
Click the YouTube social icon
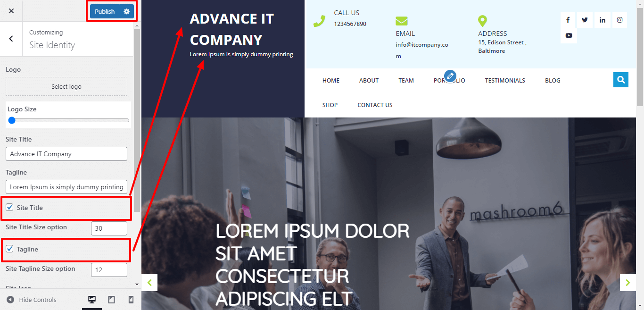click(x=568, y=35)
